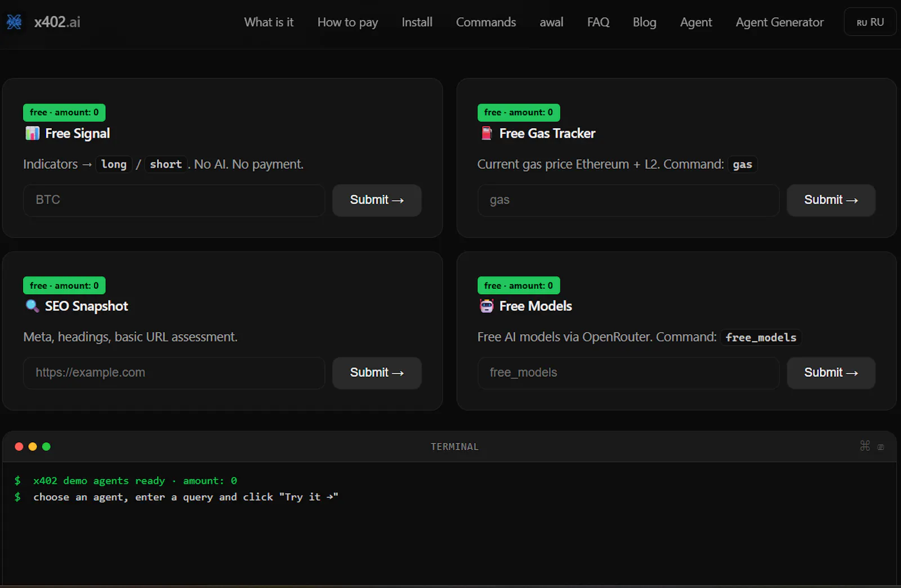Image resolution: width=901 pixels, height=588 pixels.
Task: Click the Free Signal heading
Action: click(77, 133)
